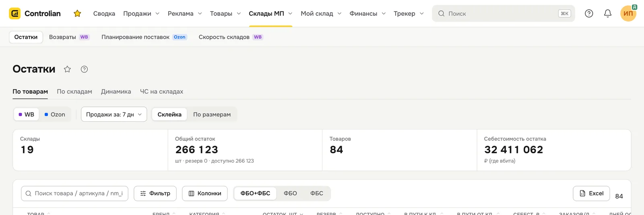The width and height of the screenshot is (644, 215).
Task: Click the Ozon badge next to Планирование поставок
Action: [180, 37]
